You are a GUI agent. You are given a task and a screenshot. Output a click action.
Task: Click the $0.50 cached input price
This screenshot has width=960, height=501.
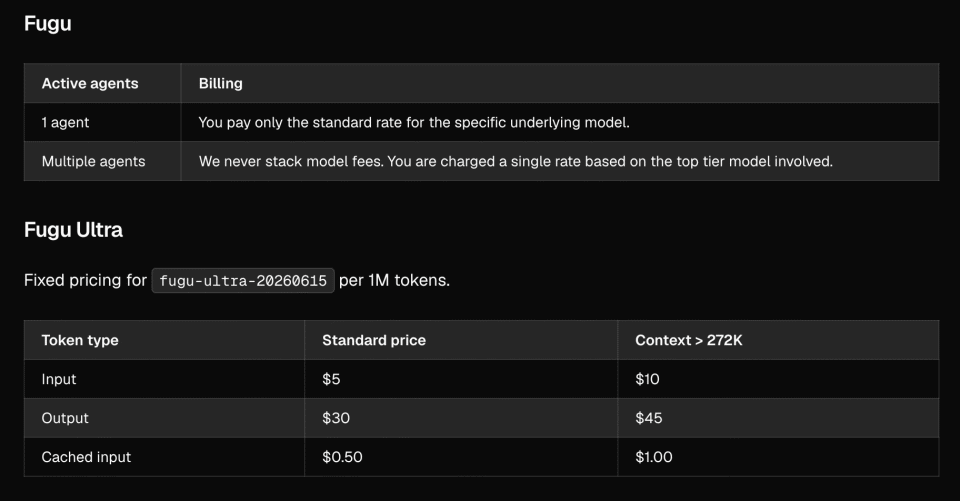[x=342, y=458]
